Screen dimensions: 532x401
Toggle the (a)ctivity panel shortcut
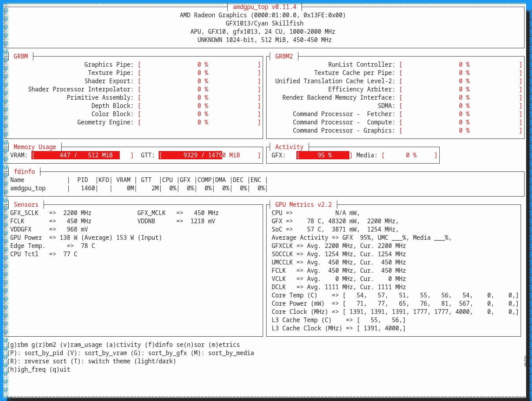point(123,345)
